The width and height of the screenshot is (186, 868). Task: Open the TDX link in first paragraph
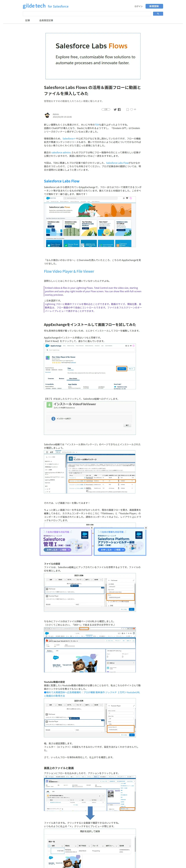(x=97, y=125)
